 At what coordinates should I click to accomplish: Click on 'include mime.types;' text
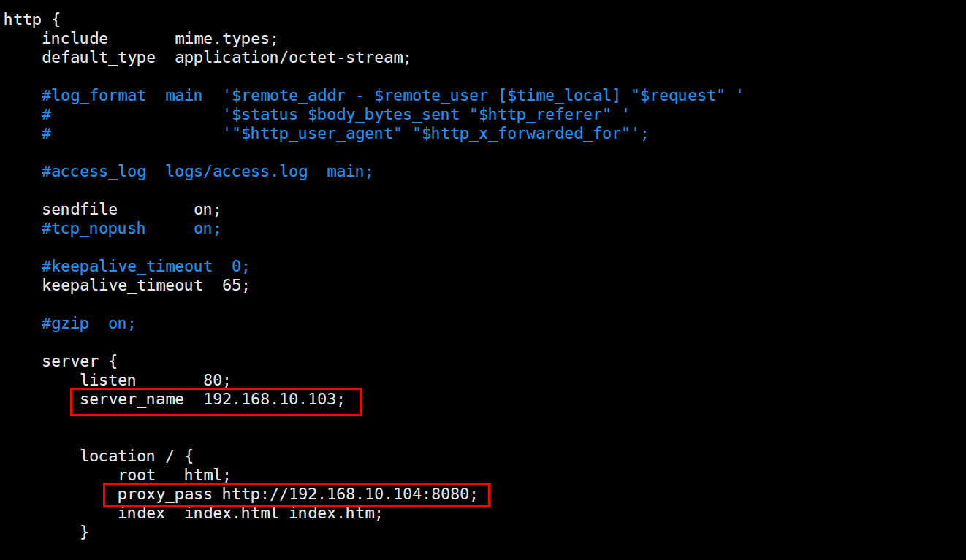[x=160, y=39]
